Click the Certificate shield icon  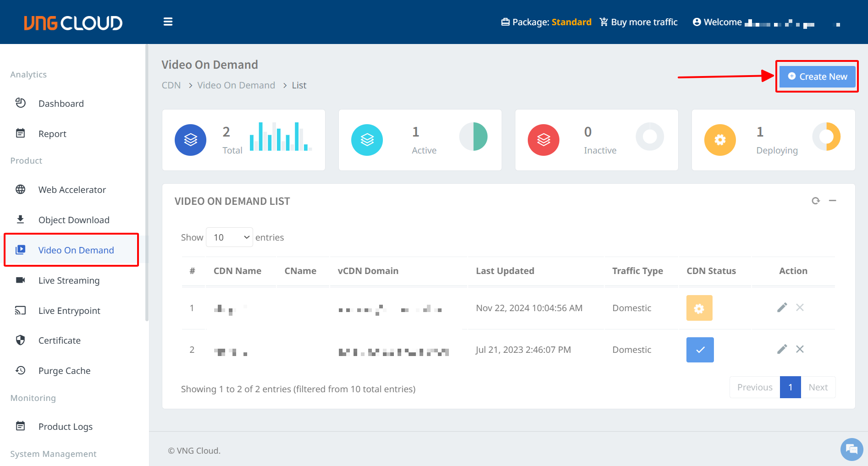[21, 340]
